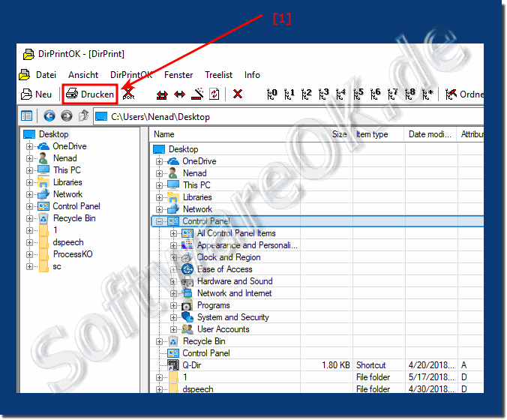Image resolution: width=507 pixels, height=420 pixels.
Task: Select Recycle Bin in the left tree
Action: [74, 218]
